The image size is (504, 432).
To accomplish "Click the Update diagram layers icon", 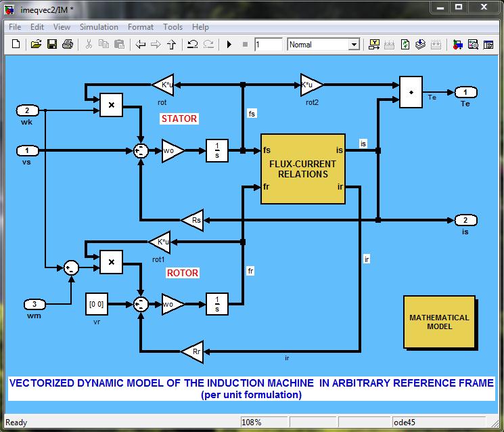I will pyautogui.click(x=420, y=44).
